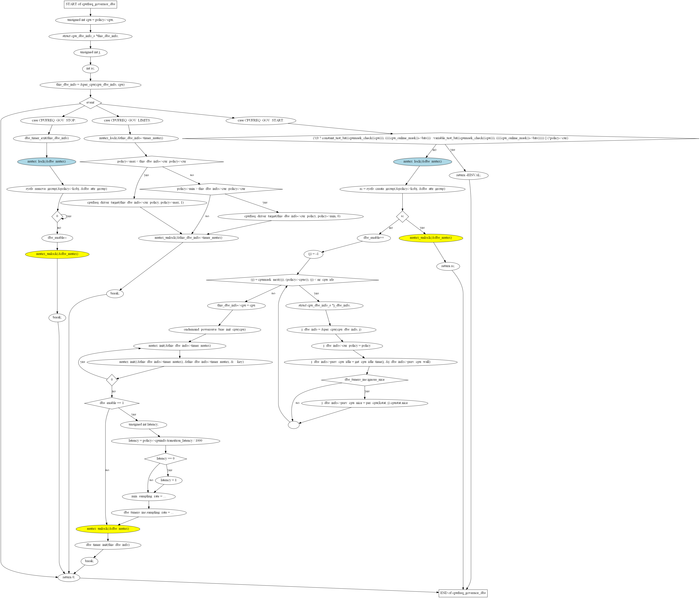The width and height of the screenshot is (700, 598).
Task: Click 'break;' node below dbs_timer_init
Action: (90, 562)
